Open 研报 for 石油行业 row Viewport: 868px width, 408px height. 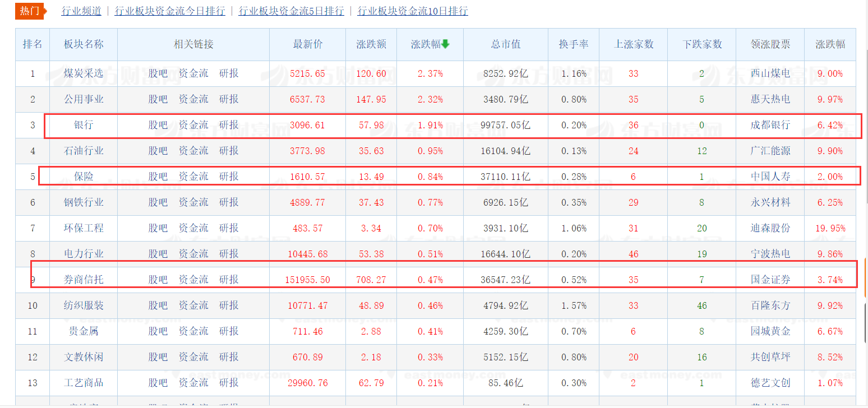pos(229,151)
